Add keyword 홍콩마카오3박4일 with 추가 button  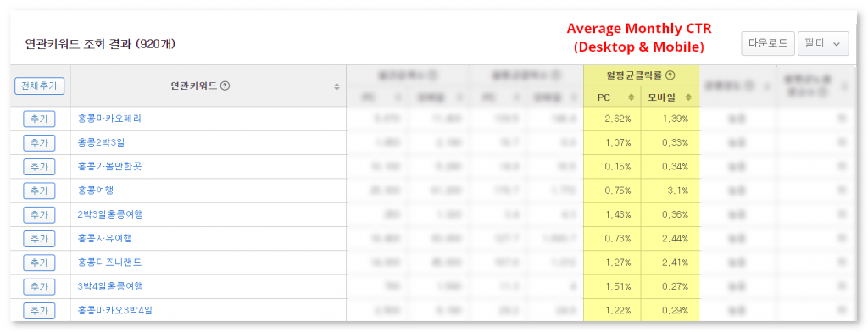[x=39, y=311]
